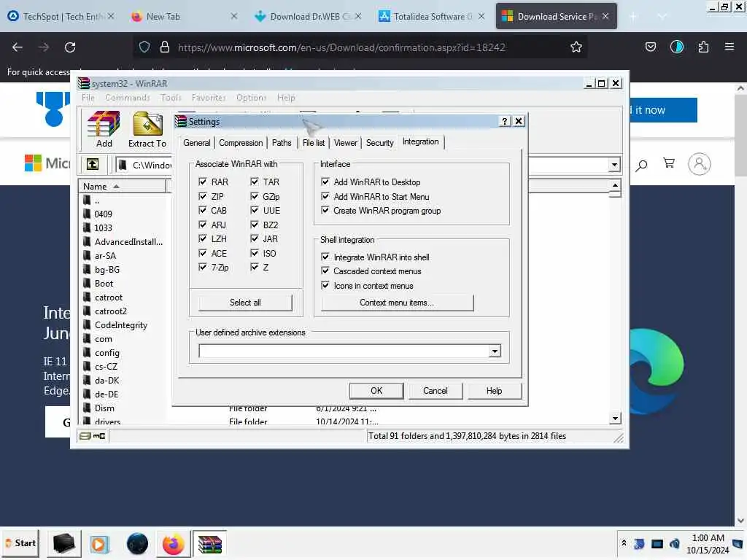Viewport: 747px width, 560px height.
Task: Click the clock in the taskbar
Action: [x=708, y=544]
